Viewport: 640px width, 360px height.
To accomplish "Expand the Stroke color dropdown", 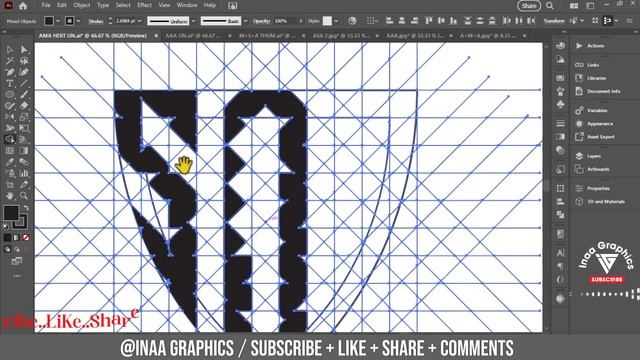I will (x=78, y=21).
